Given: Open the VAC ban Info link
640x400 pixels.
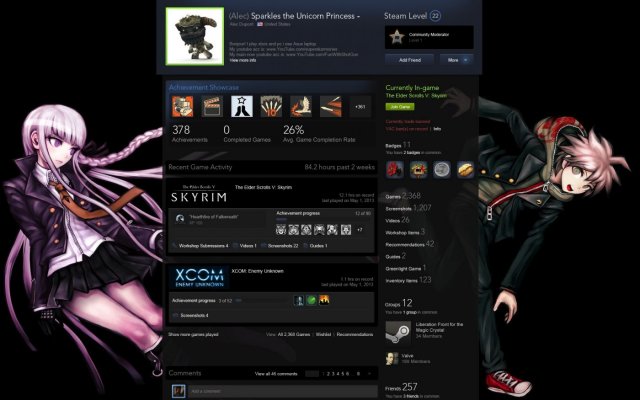Looking at the screenshot, I should 437,129.
